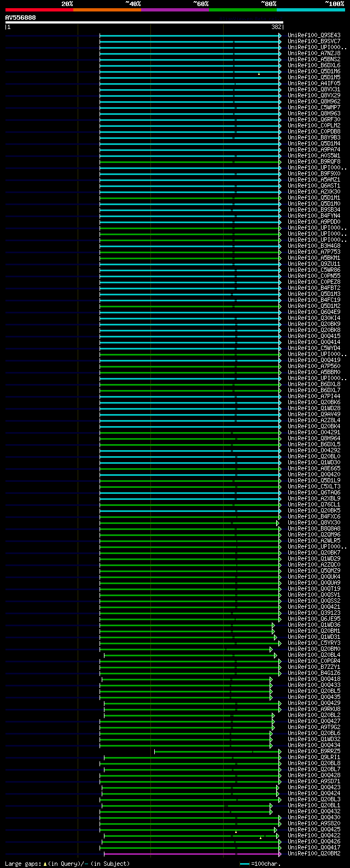Click the cyan =100char. scale legend
This screenshot has width=350, height=868.
[260, 864]
